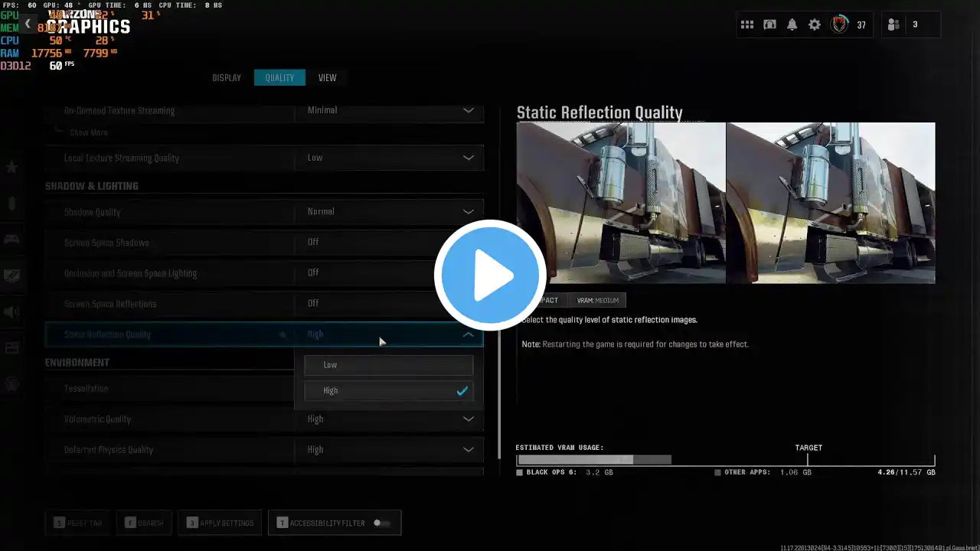This screenshot has width=980, height=551.
Task: Open the Volumetric Quality dropdown
Action: click(389, 419)
